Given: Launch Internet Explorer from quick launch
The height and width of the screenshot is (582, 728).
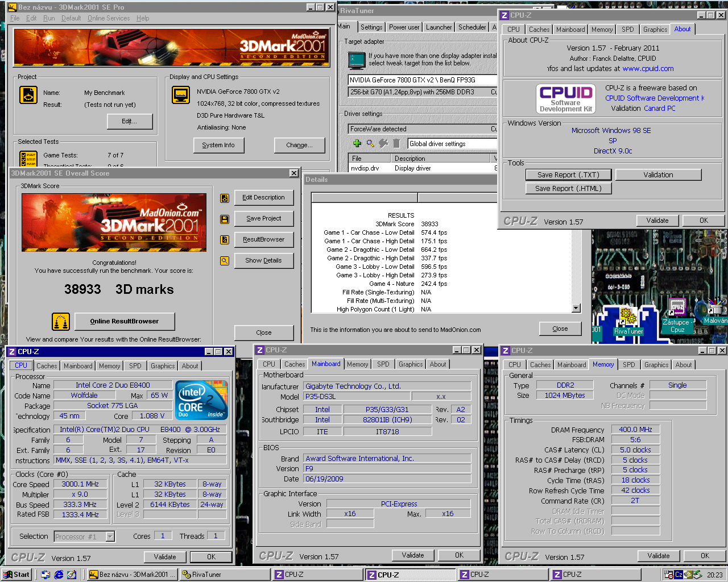Looking at the screenshot, I should 59,575.
